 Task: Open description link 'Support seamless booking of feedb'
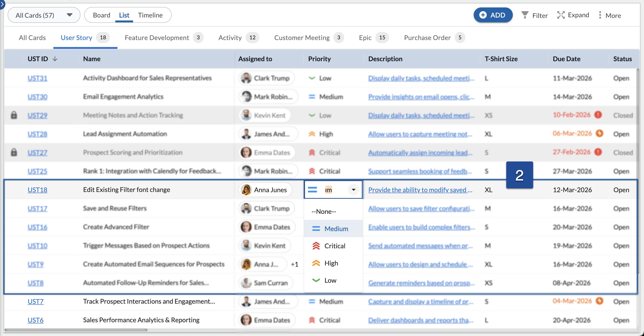pyautogui.click(x=420, y=171)
